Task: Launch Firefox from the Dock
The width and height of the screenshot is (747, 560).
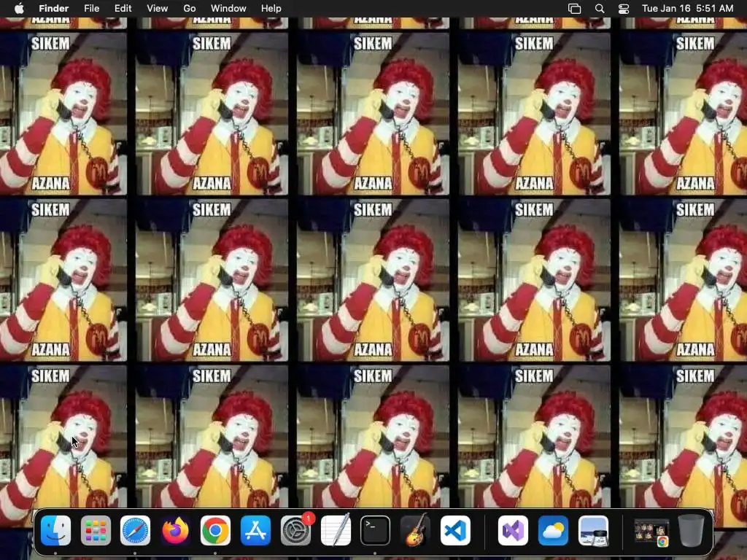Action: click(175, 530)
